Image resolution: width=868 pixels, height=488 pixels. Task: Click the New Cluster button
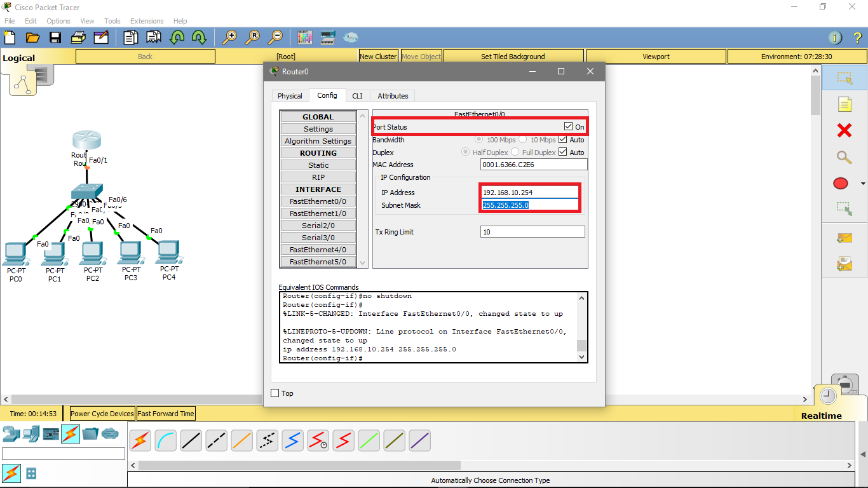(378, 57)
